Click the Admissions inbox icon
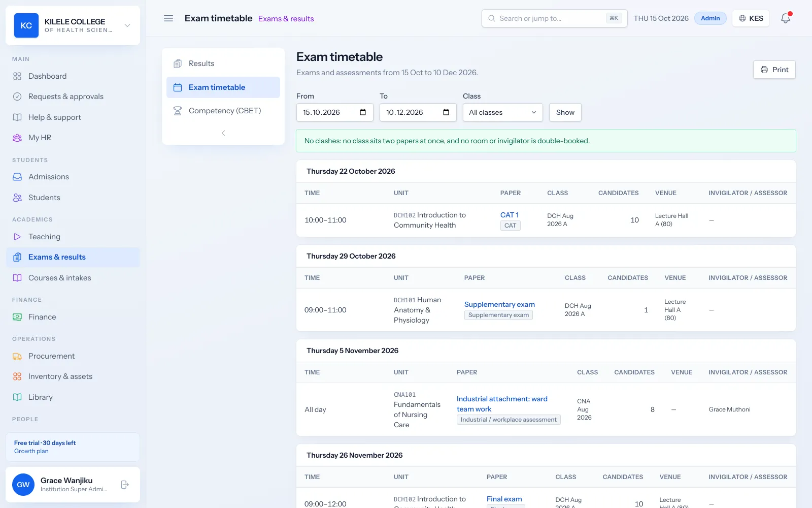The height and width of the screenshot is (508, 812). pos(17,177)
